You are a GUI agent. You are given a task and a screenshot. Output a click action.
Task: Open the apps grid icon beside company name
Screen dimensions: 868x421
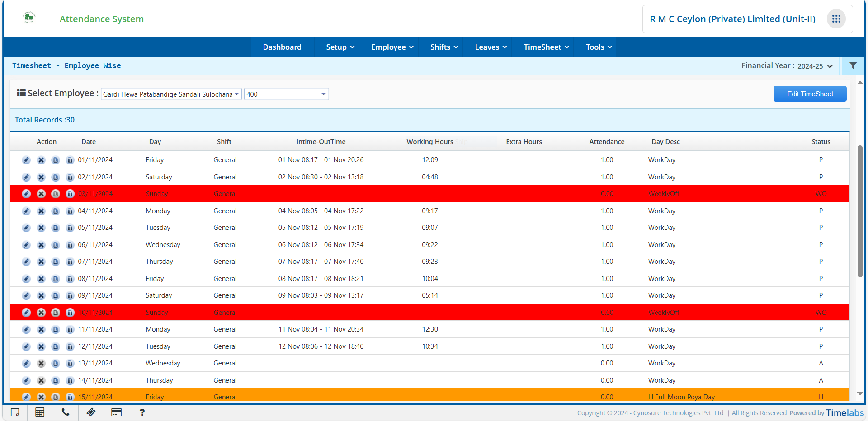click(836, 19)
